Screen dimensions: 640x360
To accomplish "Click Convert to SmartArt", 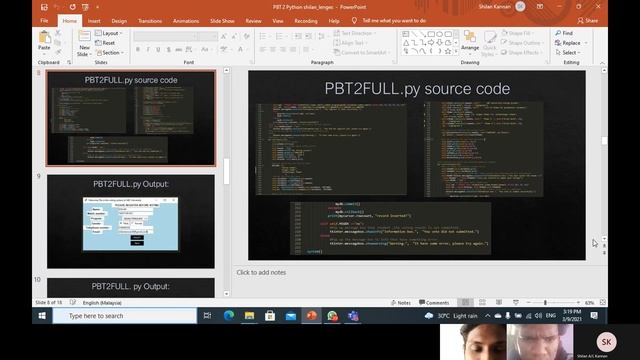I will pyautogui.click(x=362, y=53).
